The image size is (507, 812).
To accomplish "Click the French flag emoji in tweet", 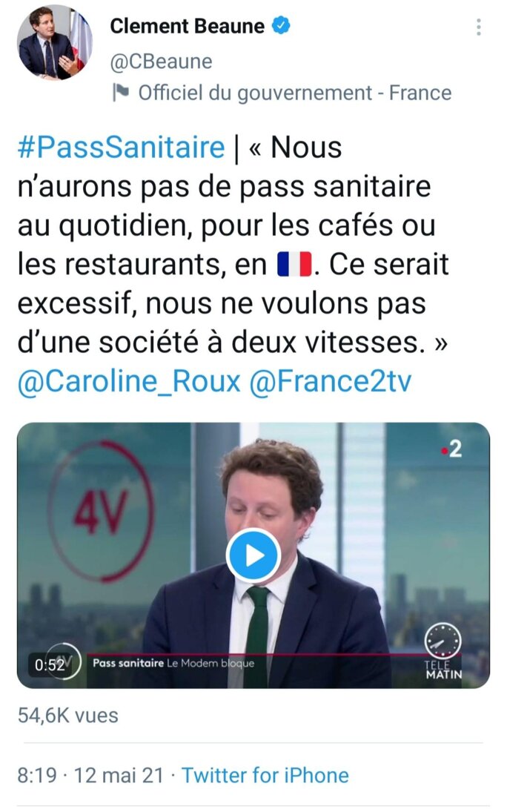I will point(295,264).
